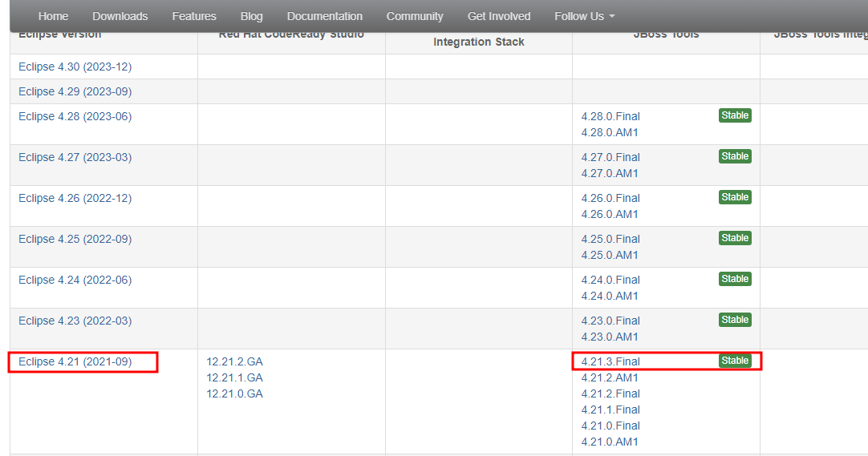
Task: Select the 4.24.0.AM1 release link
Action: point(610,297)
